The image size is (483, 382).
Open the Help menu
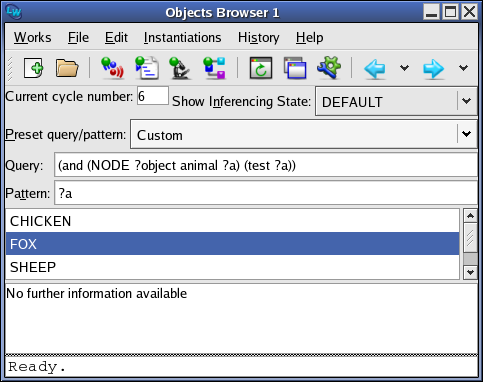(x=309, y=37)
